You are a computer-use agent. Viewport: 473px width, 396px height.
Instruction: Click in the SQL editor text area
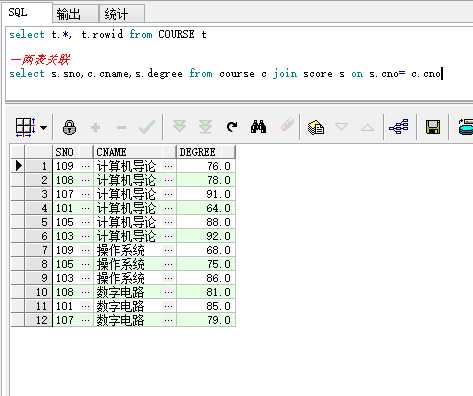click(x=239, y=63)
